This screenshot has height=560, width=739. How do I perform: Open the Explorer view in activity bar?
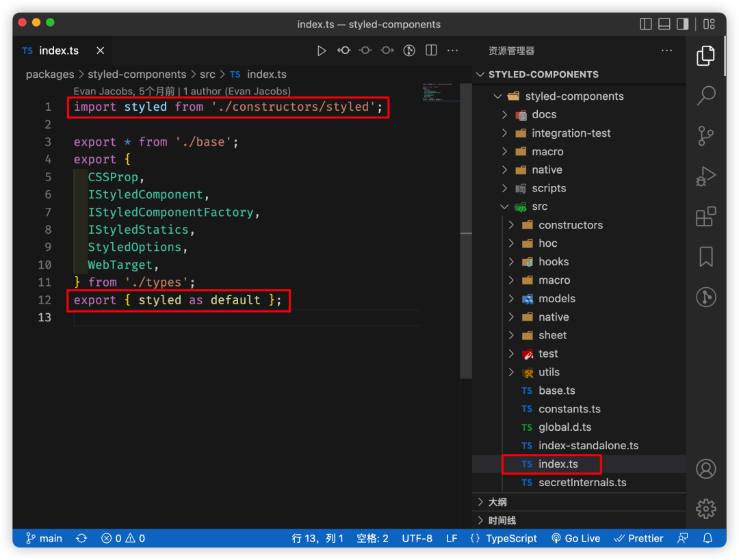705,55
